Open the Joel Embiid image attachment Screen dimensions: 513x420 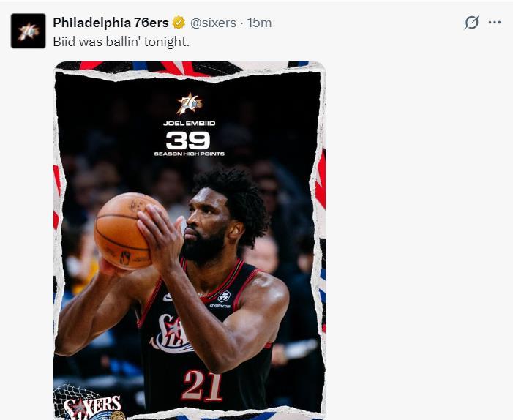[x=190, y=241]
